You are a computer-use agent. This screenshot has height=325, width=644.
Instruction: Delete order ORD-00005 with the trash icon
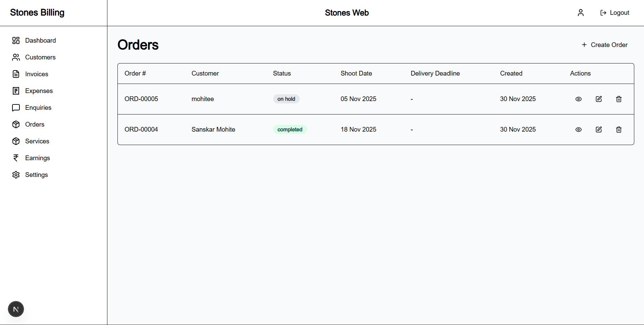(x=619, y=99)
